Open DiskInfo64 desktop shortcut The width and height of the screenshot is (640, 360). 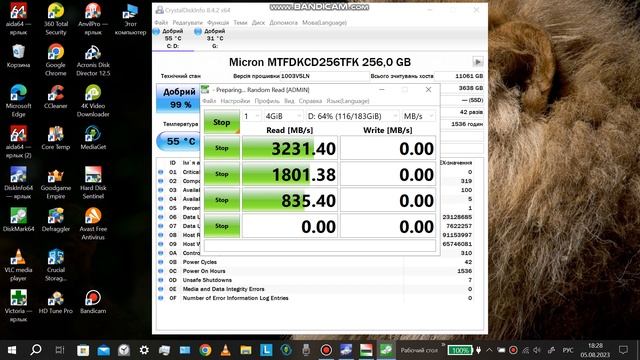(x=18, y=183)
